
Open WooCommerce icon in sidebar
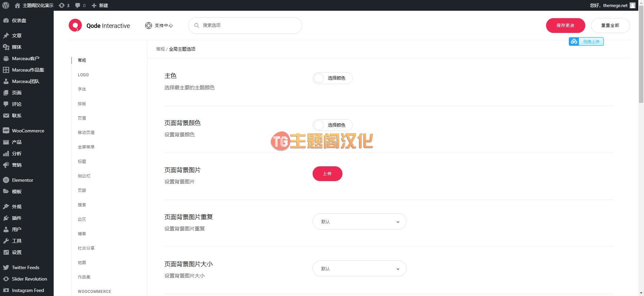point(6,131)
